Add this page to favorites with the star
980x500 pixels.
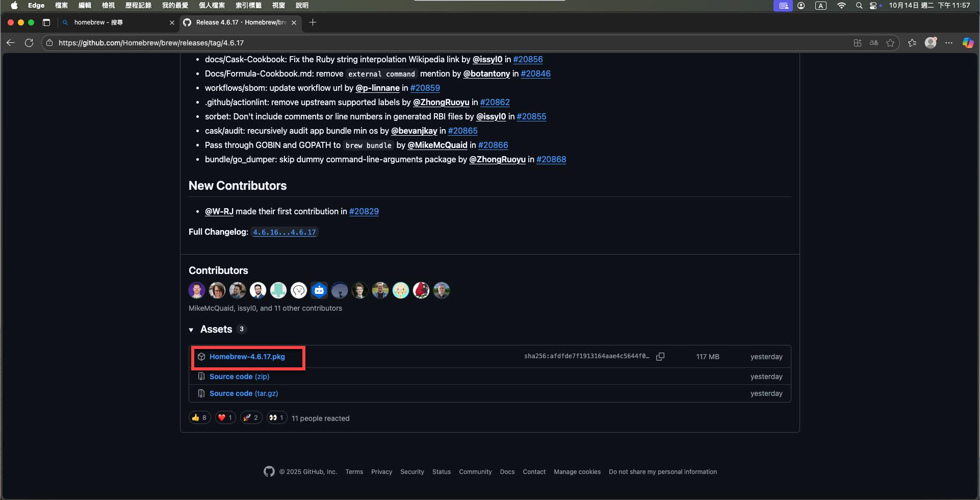[x=890, y=43]
